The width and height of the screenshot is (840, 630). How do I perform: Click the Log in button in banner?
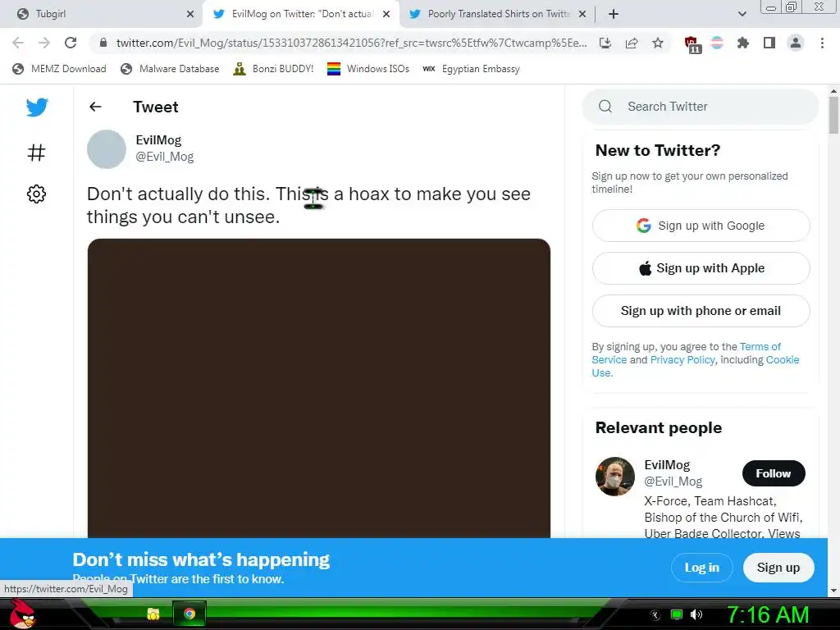[702, 568]
